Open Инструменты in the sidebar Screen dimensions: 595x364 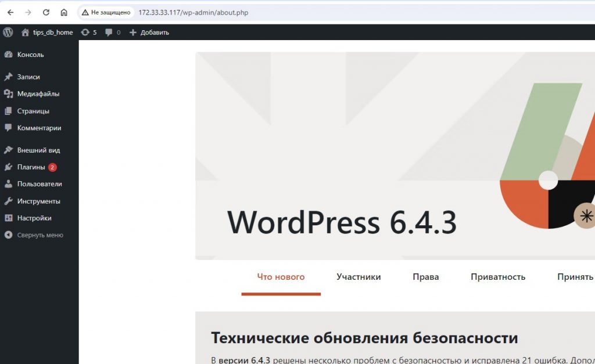38,201
